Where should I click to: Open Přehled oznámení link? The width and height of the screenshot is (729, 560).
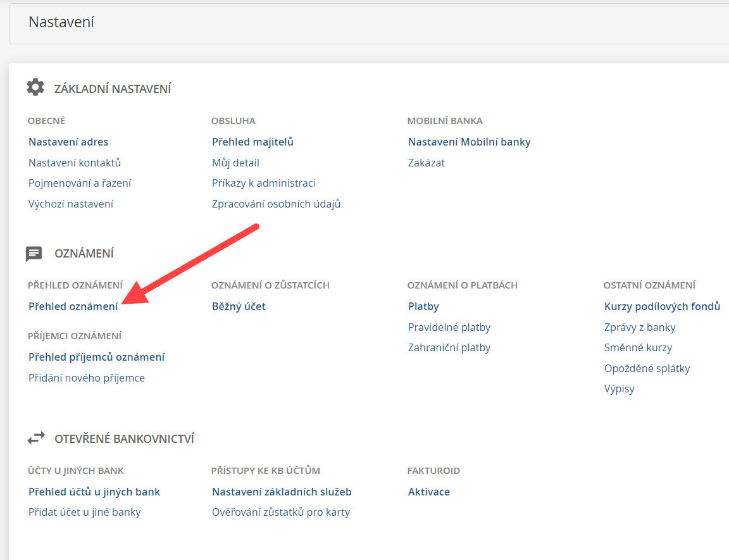[x=73, y=306]
